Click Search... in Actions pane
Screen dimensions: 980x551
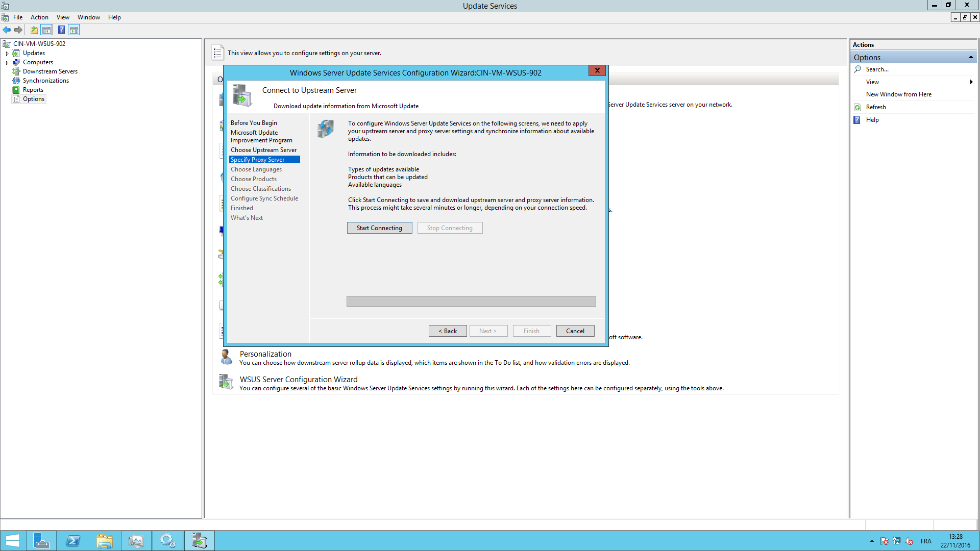877,69
